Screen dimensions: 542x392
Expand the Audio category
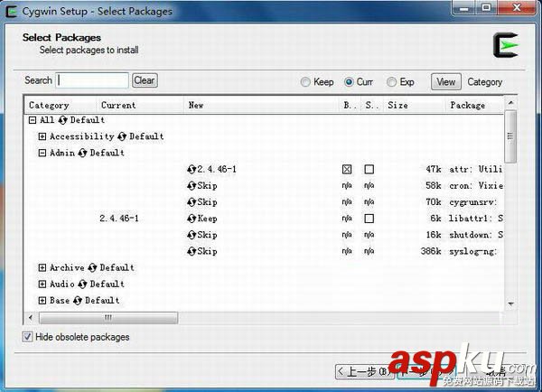42,285
